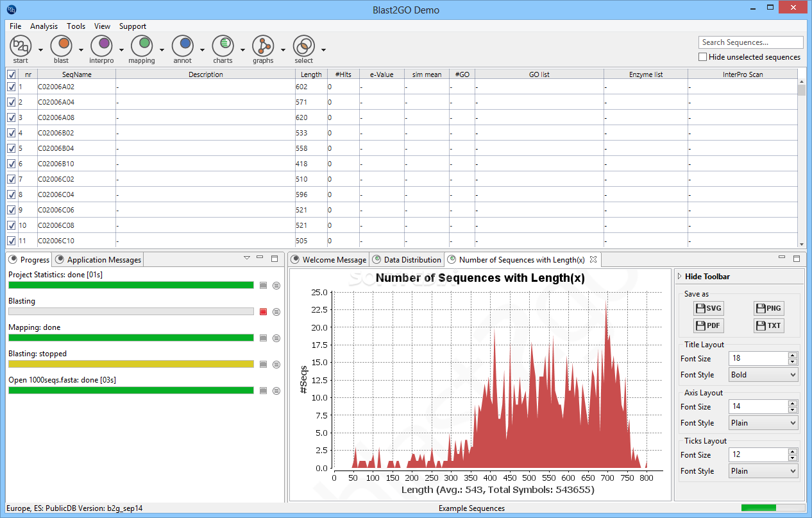Sort by SeqName column header
Viewport: 812px width, 518px height.
pyautogui.click(x=76, y=74)
